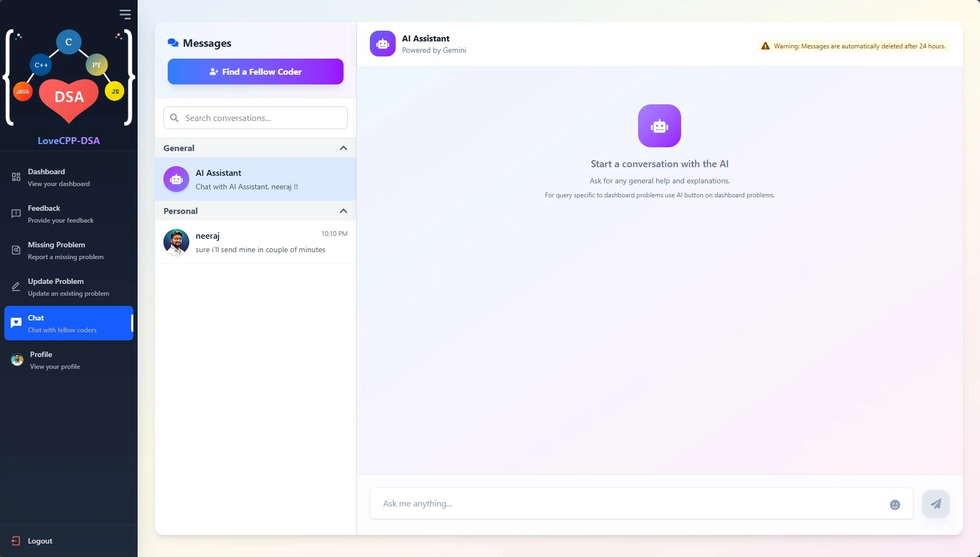Collapse the Personal conversations section
The image size is (980, 557).
click(344, 211)
